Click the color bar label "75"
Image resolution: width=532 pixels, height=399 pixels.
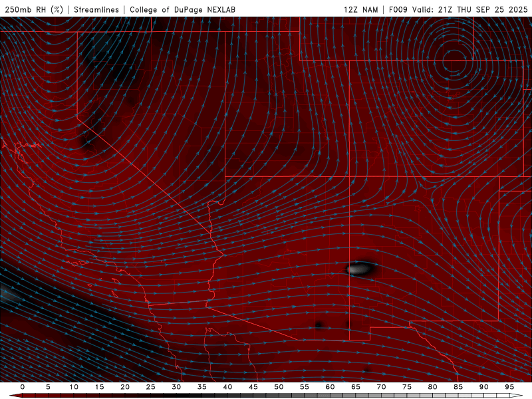pyautogui.click(x=407, y=387)
